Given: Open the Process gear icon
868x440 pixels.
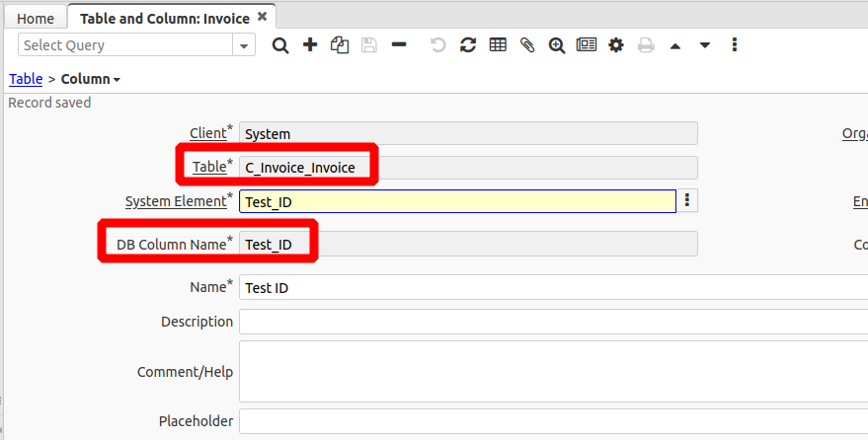Looking at the screenshot, I should pos(616,45).
